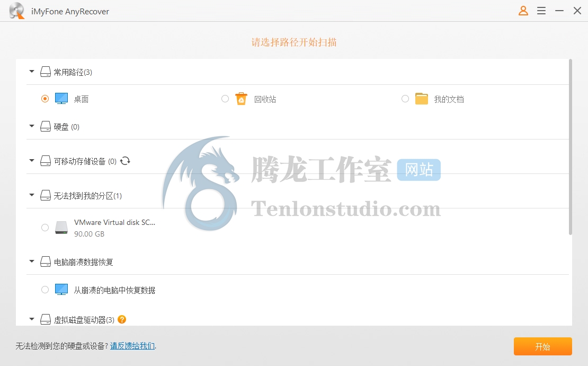Click the iMyFone AnyRecover app logo
Image resolution: width=588 pixels, height=366 pixels.
tap(17, 11)
